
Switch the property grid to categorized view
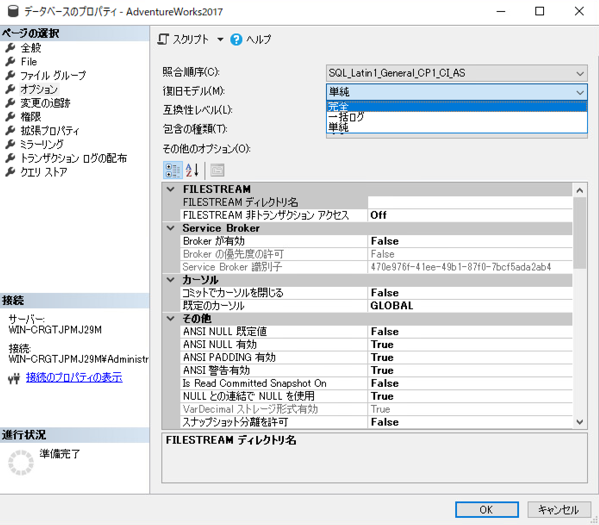[173, 170]
